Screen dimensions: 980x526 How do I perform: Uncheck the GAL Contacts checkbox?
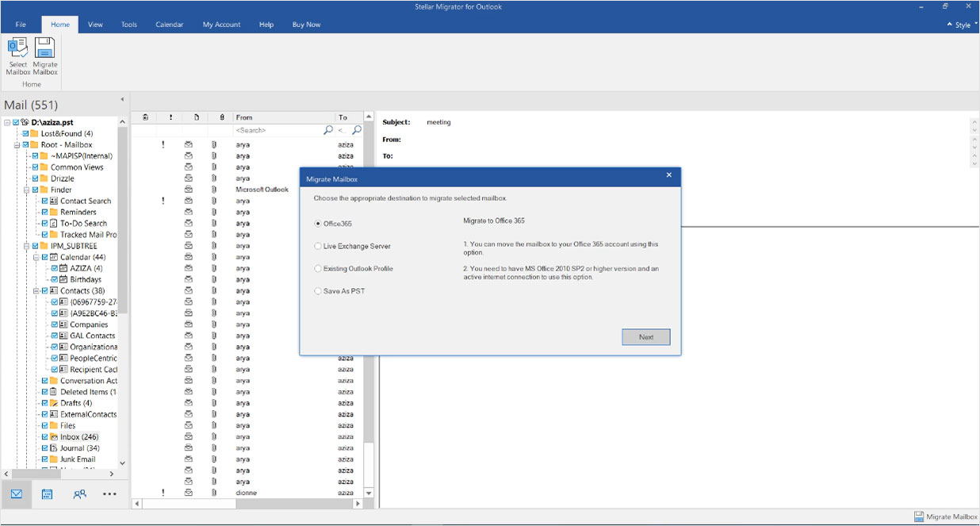(x=54, y=336)
